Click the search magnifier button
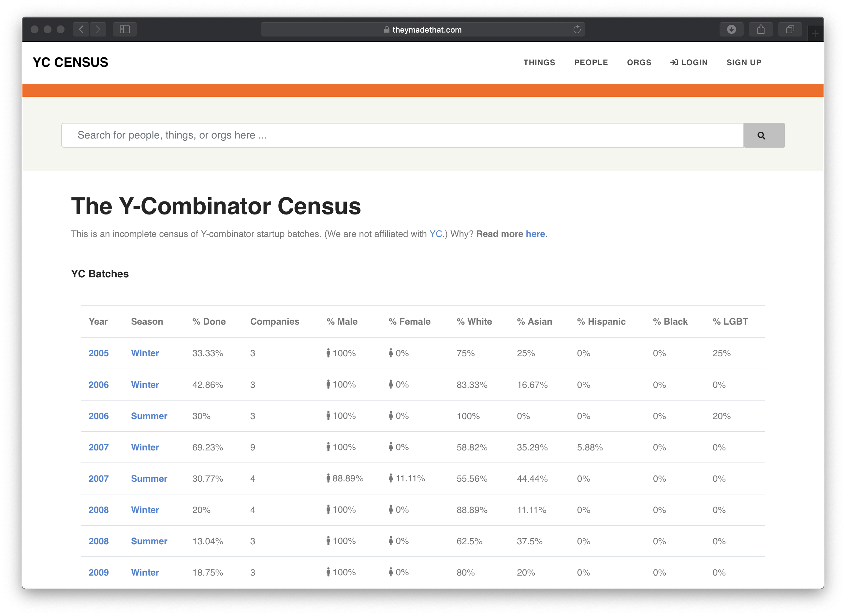 (764, 136)
